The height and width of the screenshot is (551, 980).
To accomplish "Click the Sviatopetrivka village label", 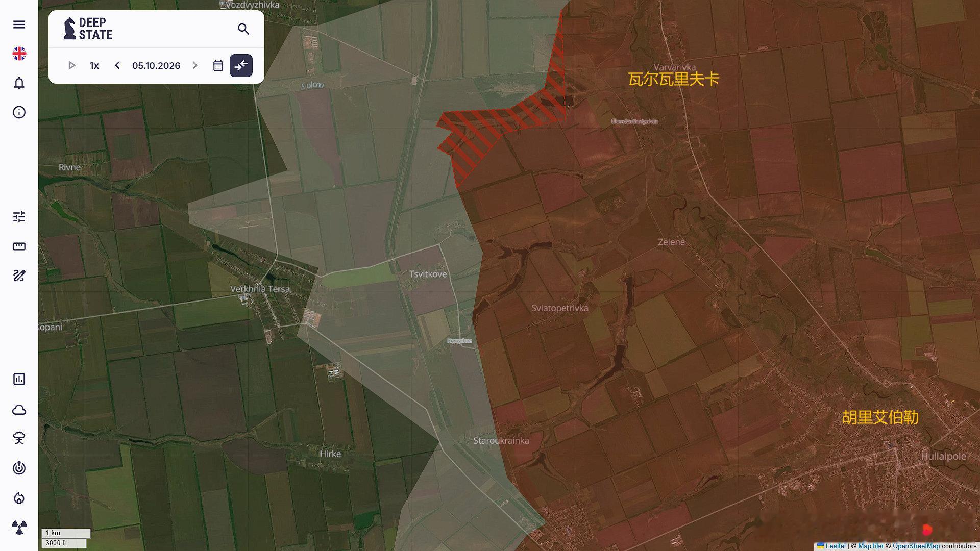I will tap(560, 308).
